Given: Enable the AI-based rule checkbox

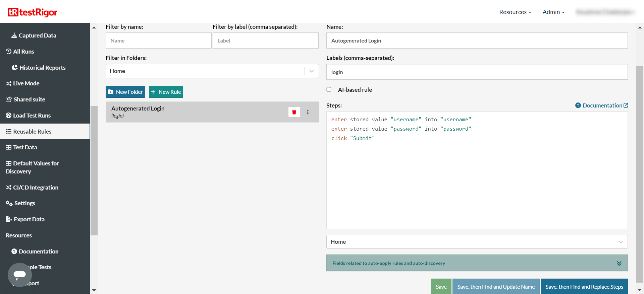Looking at the screenshot, I should (329, 89).
